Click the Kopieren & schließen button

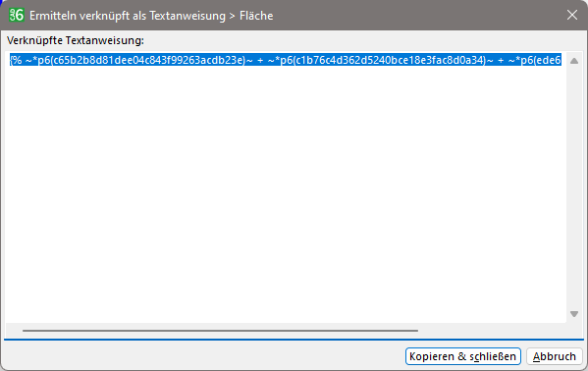pos(462,356)
